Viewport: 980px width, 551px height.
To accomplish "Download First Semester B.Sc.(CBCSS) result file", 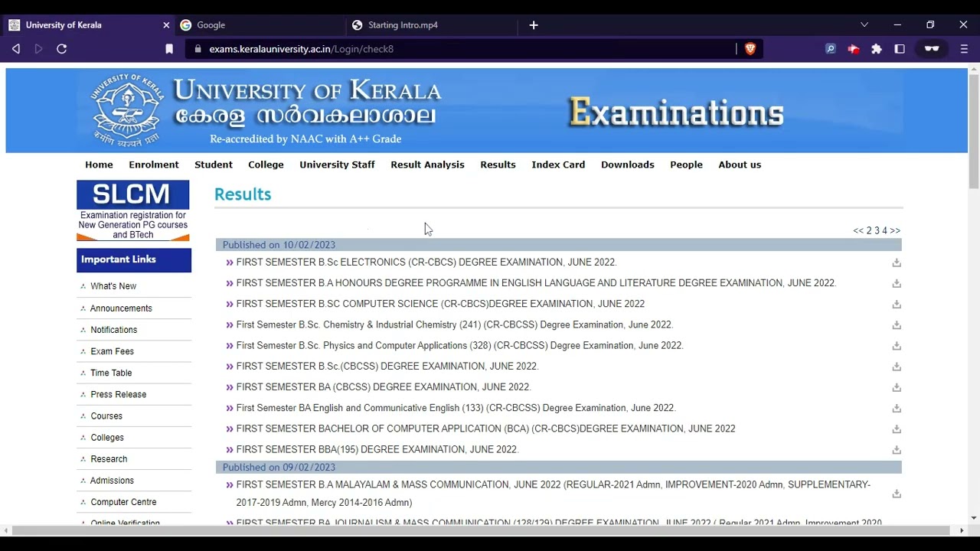I will click(x=897, y=367).
